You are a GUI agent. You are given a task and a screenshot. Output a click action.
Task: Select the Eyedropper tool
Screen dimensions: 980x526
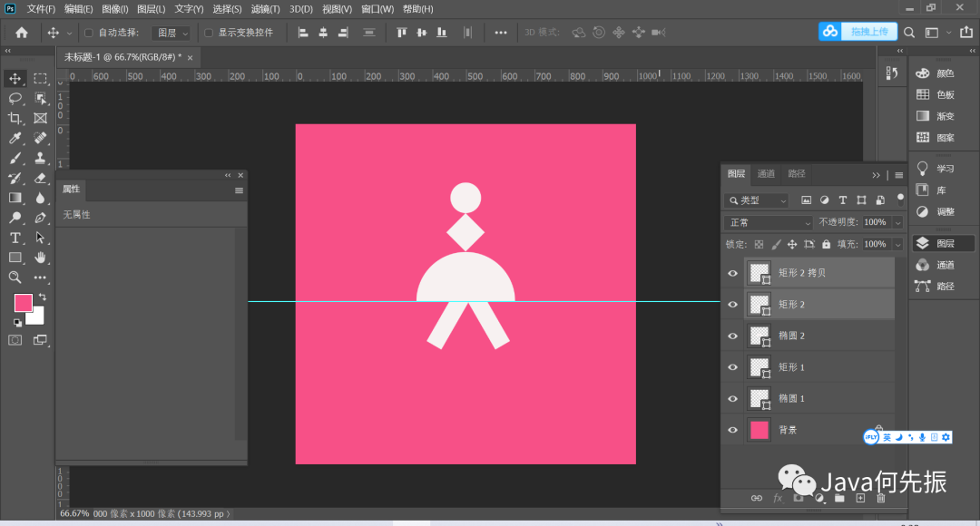pos(15,139)
